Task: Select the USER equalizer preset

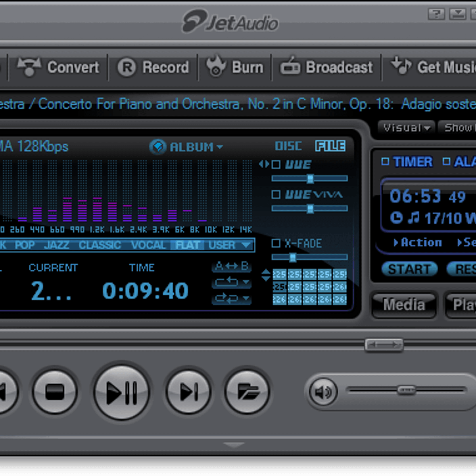Action: [222, 245]
